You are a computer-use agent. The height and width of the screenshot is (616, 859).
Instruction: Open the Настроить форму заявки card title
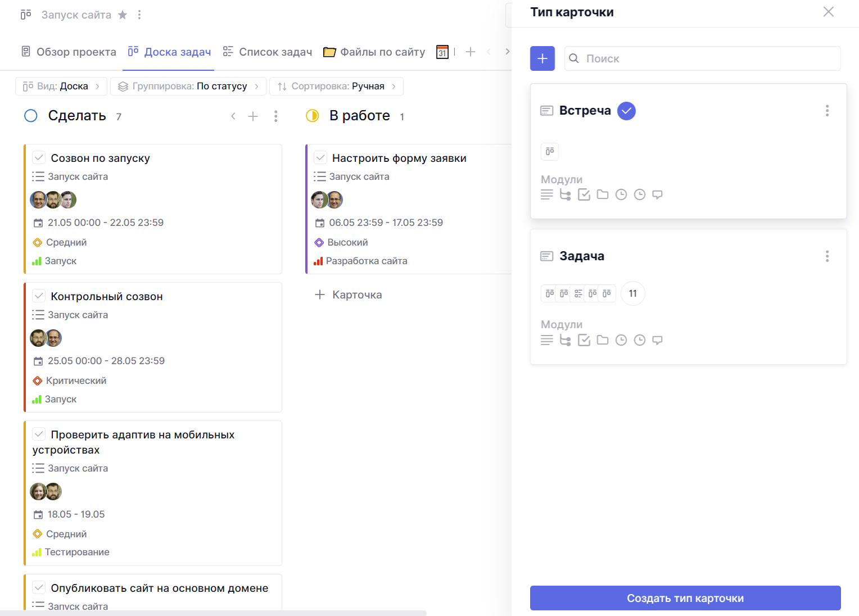click(399, 158)
